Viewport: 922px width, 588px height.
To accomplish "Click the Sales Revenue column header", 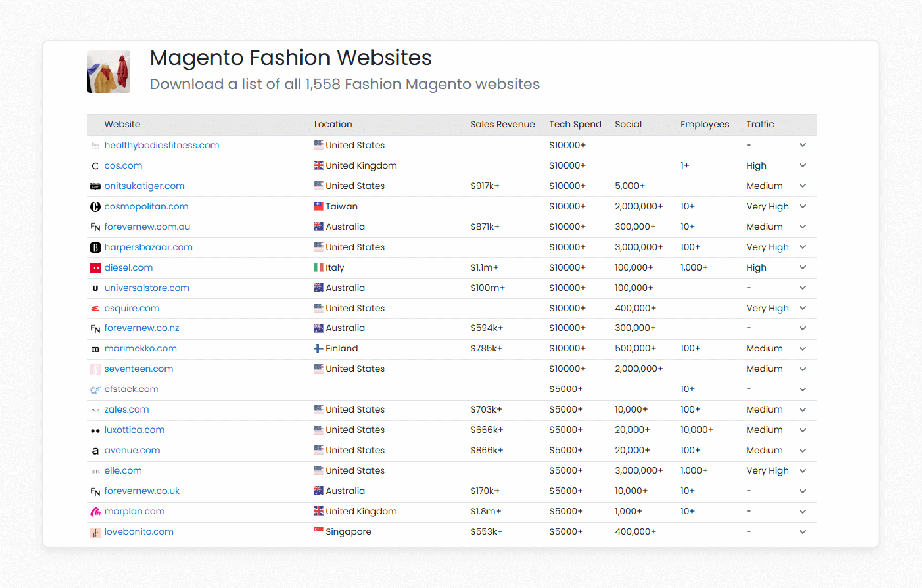I will pos(502,124).
